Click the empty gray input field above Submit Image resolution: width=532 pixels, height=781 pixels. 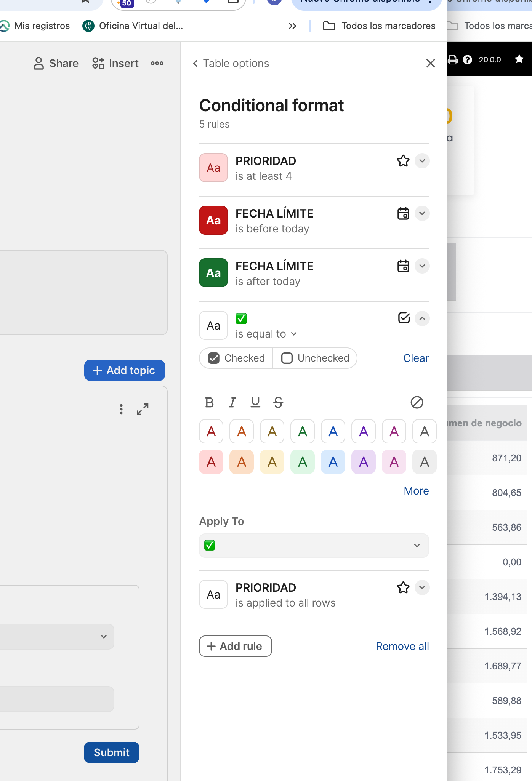[x=57, y=699]
